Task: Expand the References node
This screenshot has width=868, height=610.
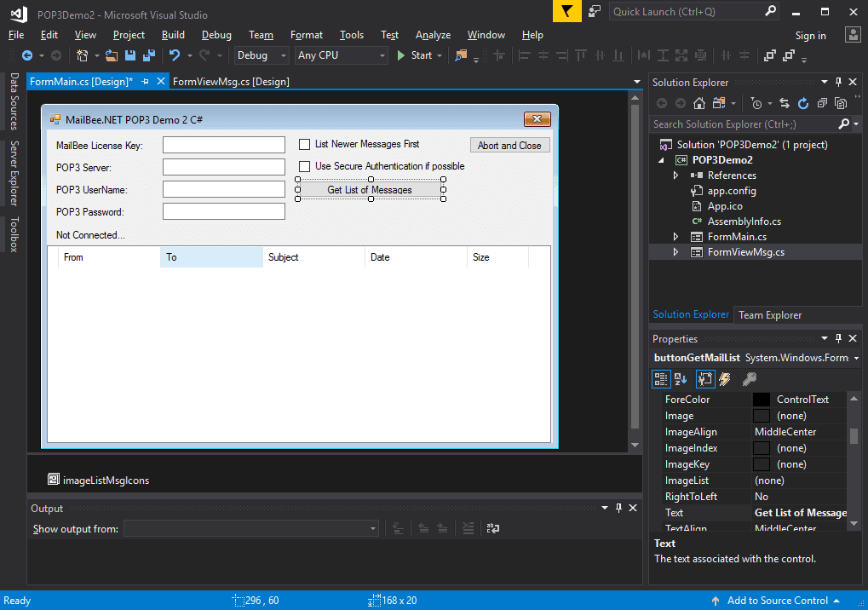Action: (x=675, y=176)
